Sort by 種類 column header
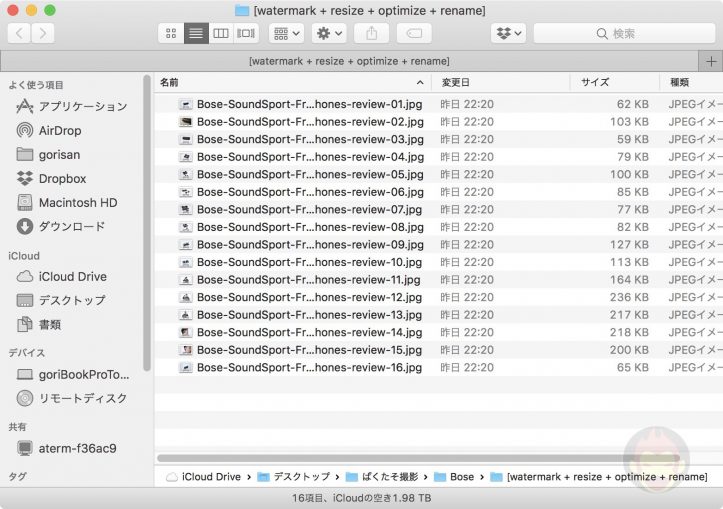The image size is (723, 509). (x=691, y=83)
